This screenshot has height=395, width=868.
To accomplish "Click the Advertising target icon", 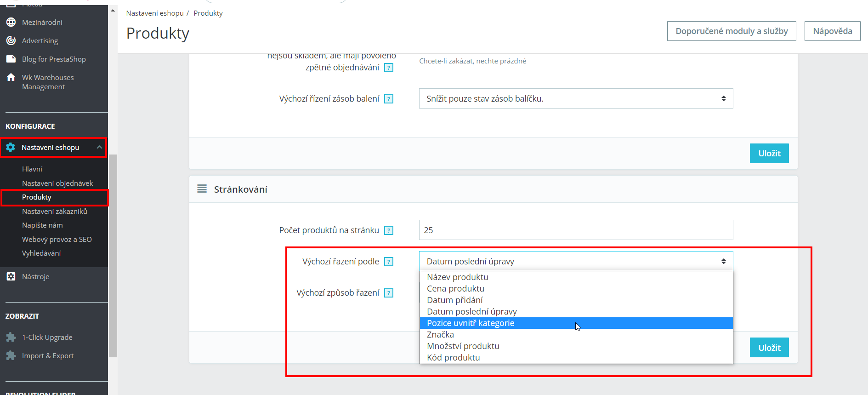I will 11,40.
